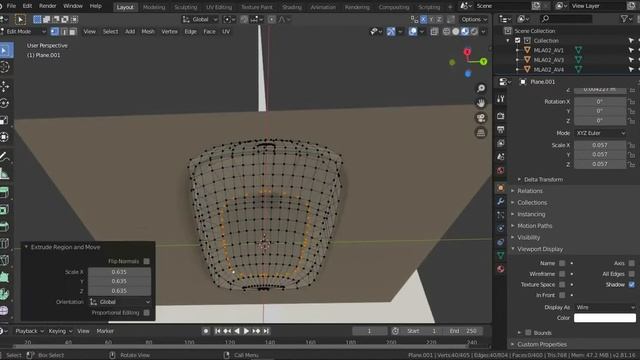
Task: Open the Tool properties tab
Action: tap(501, 98)
